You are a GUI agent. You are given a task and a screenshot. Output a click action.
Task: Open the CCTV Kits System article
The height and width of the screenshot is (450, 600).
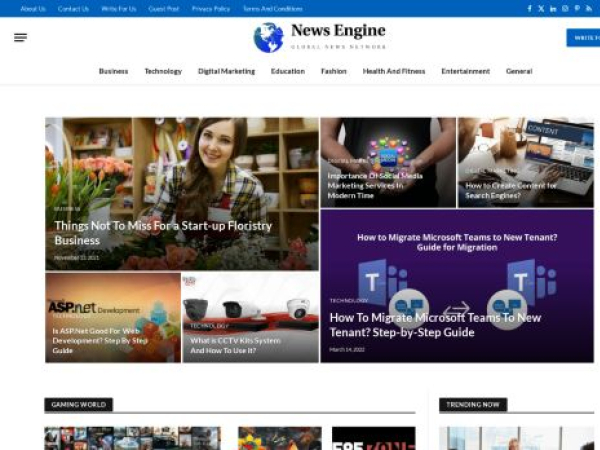tap(235, 346)
